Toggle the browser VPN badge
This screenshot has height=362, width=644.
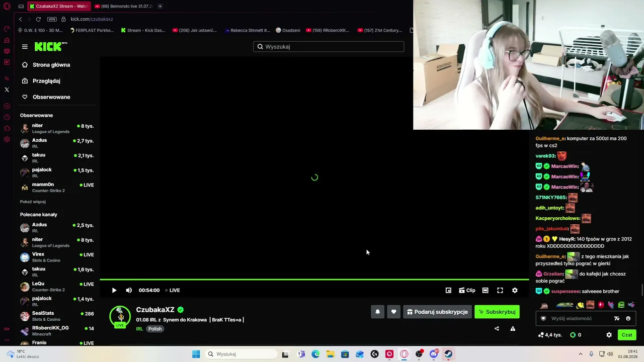point(52,19)
